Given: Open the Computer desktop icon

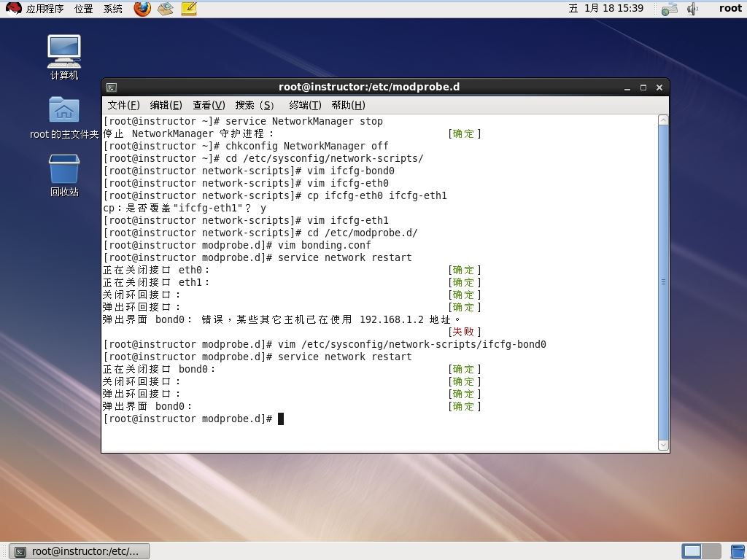Looking at the screenshot, I should coord(64,57).
